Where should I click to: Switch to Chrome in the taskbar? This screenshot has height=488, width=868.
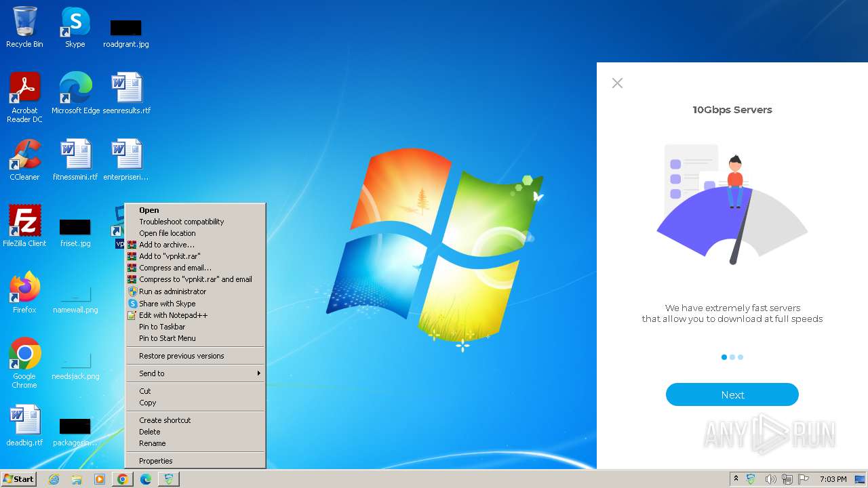[122, 479]
